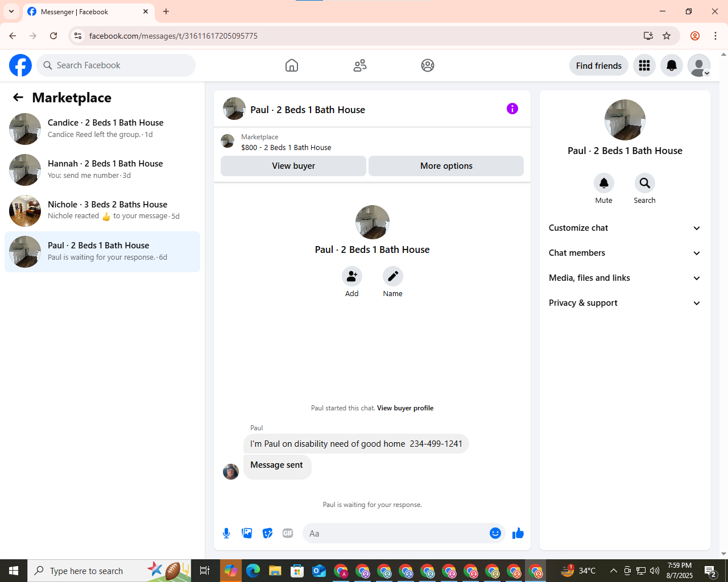Select Paul's chat in the conversation list
The height and width of the screenshot is (582, 728).
click(102, 252)
